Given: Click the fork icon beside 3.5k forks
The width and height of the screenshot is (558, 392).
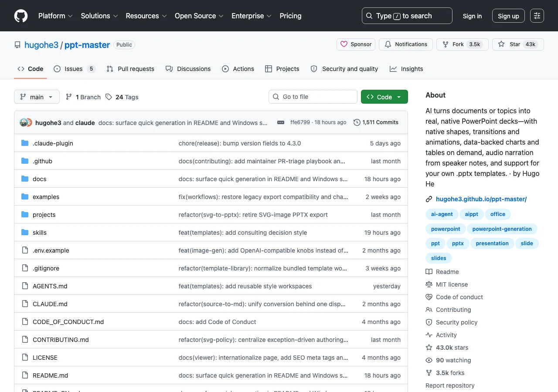Looking at the screenshot, I should click(x=429, y=373).
